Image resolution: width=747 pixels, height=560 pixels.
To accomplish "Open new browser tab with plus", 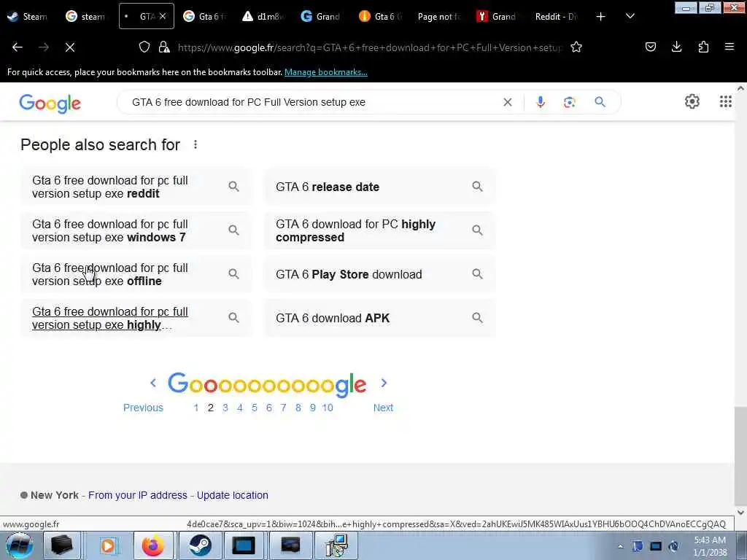I will point(600,17).
